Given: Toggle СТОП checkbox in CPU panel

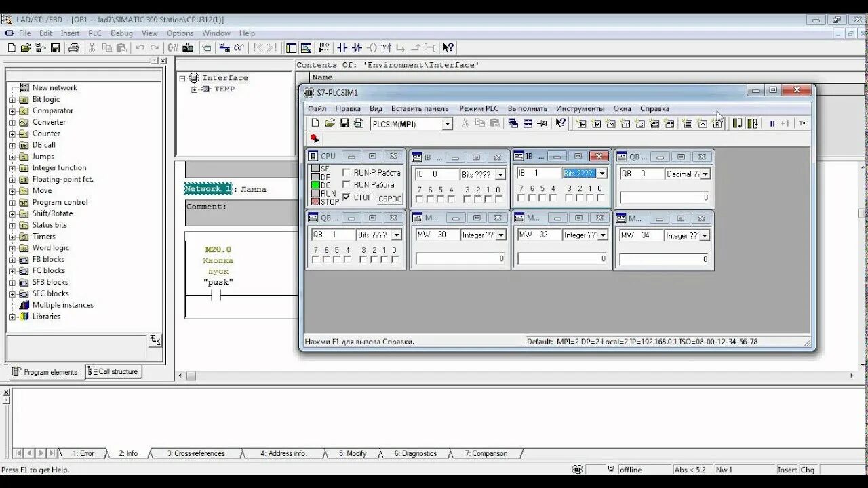Looking at the screenshot, I should [347, 197].
